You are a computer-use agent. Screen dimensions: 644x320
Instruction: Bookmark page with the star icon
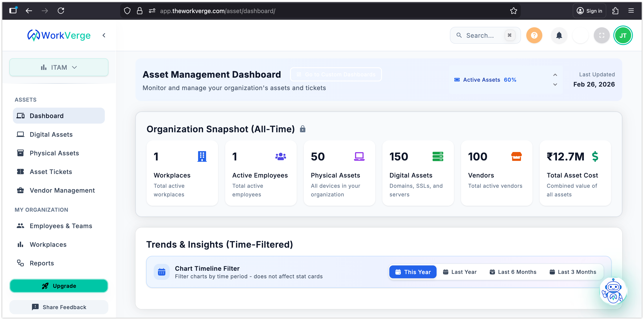pyautogui.click(x=513, y=11)
